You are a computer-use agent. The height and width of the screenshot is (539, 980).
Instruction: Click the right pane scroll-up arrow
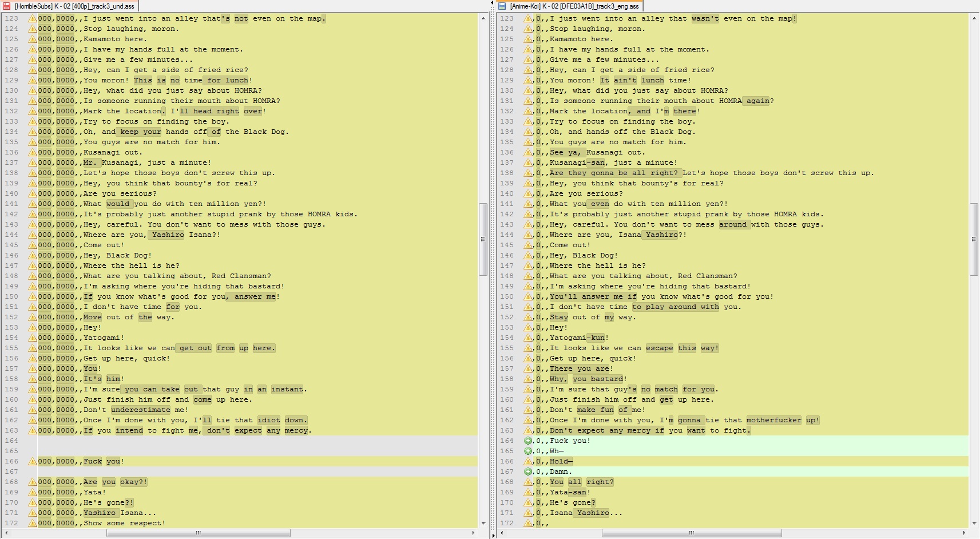974,18
